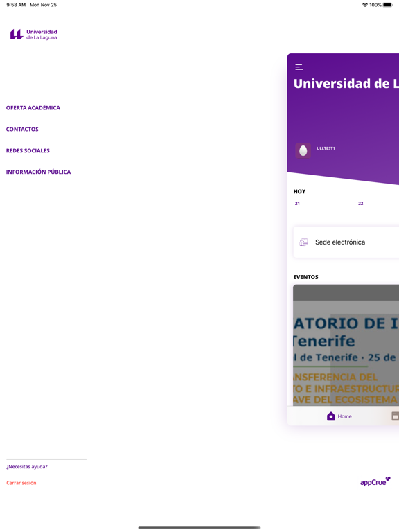The image size is (399, 532).
Task: Tap the HOY heading
Action: click(x=299, y=192)
